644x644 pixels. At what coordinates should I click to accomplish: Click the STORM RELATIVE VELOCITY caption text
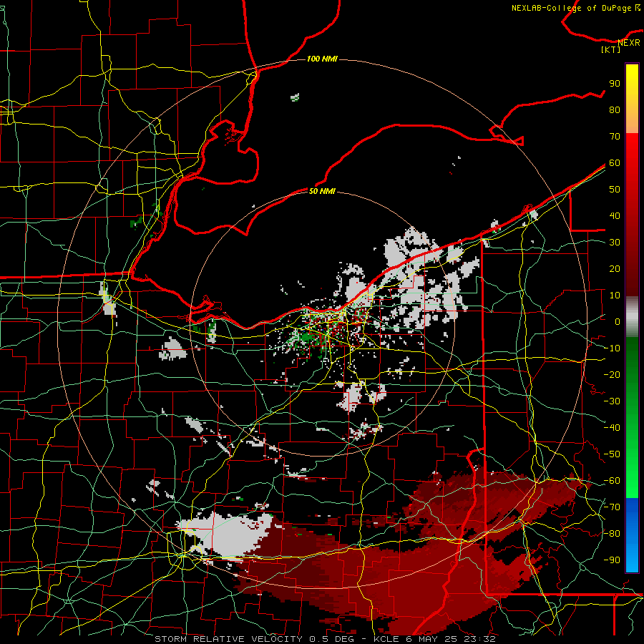click(x=229, y=639)
